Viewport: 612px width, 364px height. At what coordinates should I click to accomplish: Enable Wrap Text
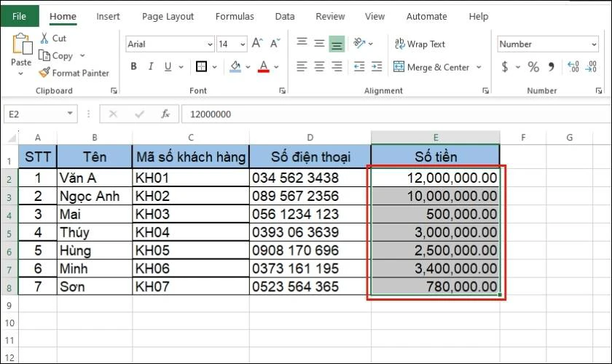point(420,44)
